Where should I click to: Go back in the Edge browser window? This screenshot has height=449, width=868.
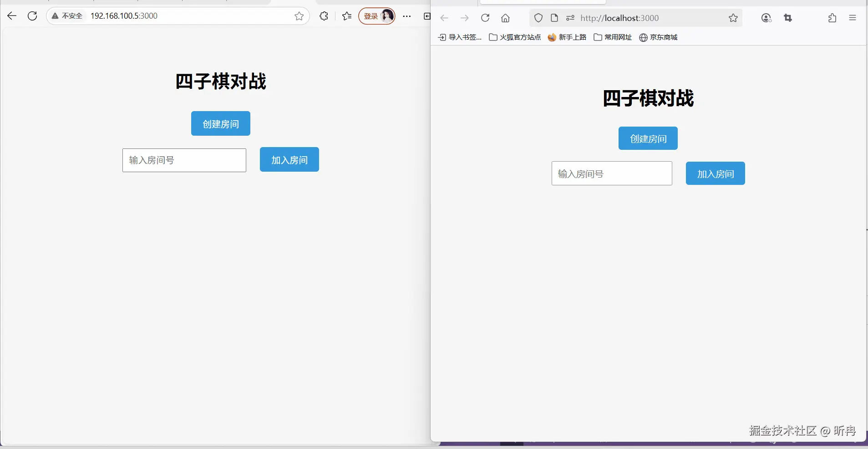click(12, 16)
